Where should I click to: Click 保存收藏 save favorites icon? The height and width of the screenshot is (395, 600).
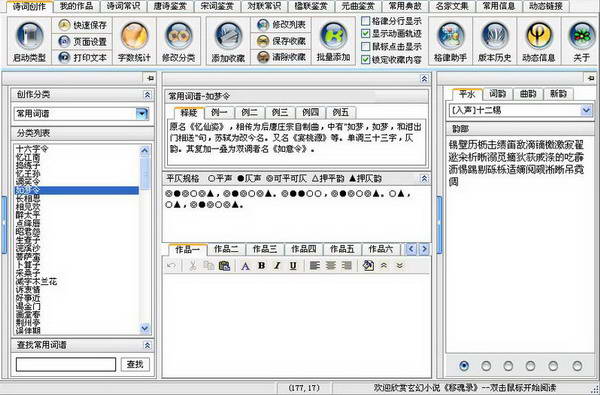(x=263, y=41)
